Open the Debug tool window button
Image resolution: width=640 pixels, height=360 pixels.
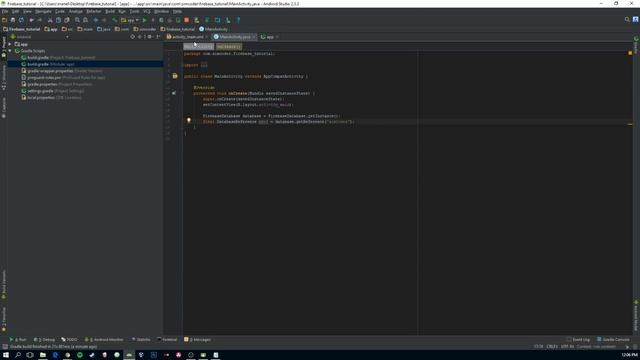[x=44, y=340]
